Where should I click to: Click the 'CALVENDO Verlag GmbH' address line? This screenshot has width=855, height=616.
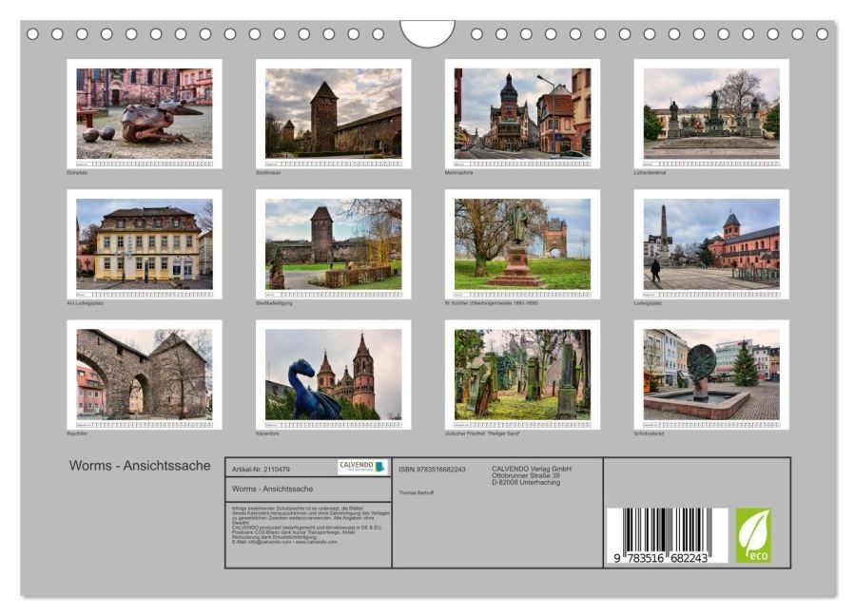pos(531,469)
